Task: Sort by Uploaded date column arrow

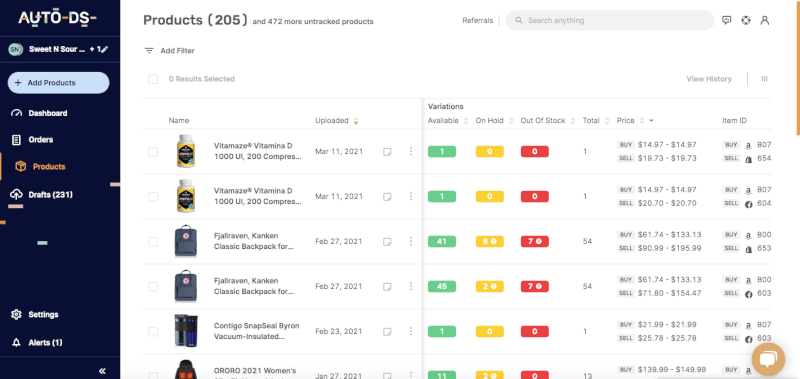Action: [356, 121]
